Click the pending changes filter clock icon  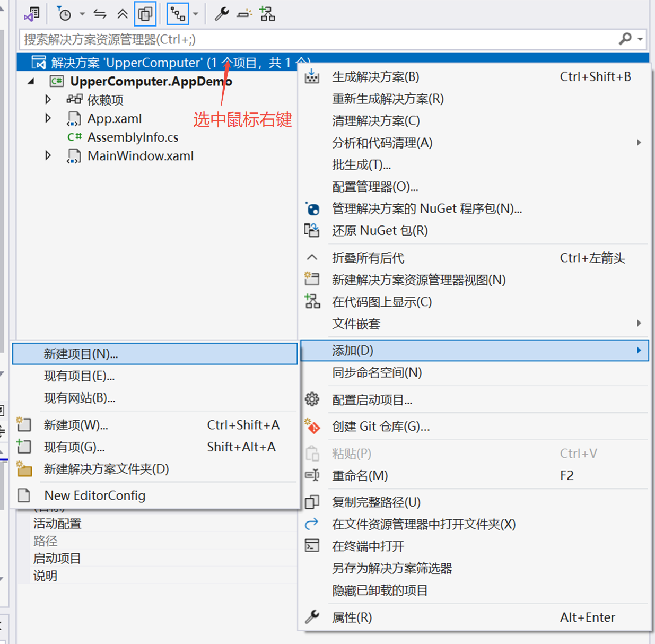coord(64,14)
